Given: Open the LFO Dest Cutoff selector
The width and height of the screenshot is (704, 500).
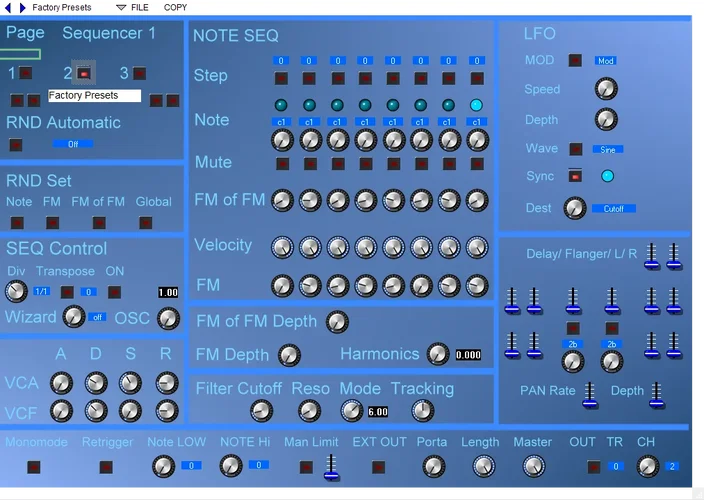Looking at the screenshot, I should tap(613, 209).
